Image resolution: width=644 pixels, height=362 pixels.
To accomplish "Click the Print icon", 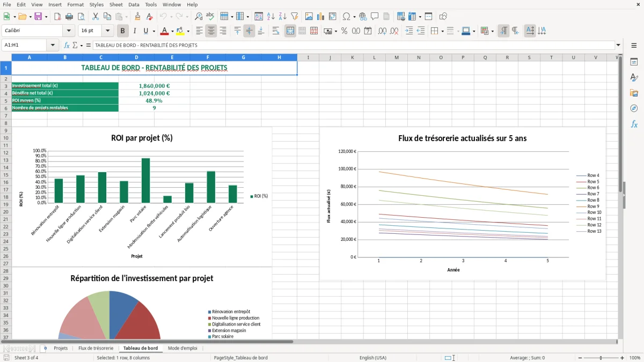I will pos(69,17).
